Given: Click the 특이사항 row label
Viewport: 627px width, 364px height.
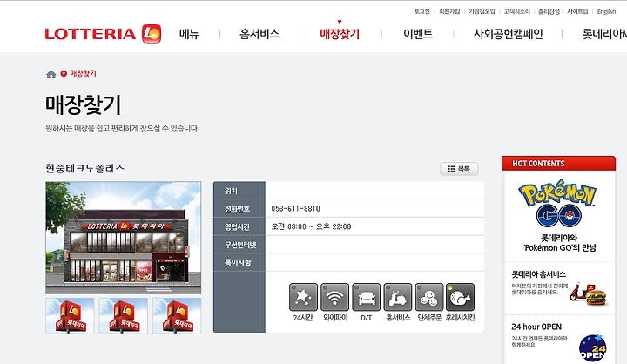Looking at the screenshot, I should tap(238, 262).
